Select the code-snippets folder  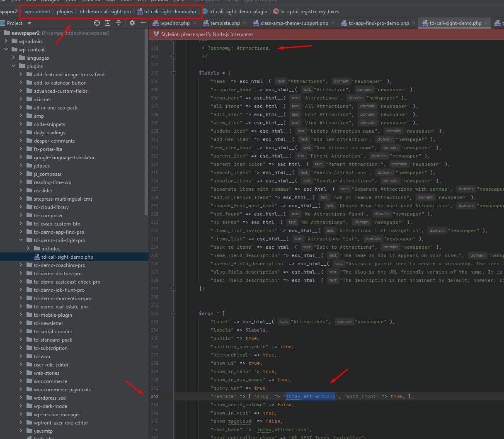click(49, 124)
